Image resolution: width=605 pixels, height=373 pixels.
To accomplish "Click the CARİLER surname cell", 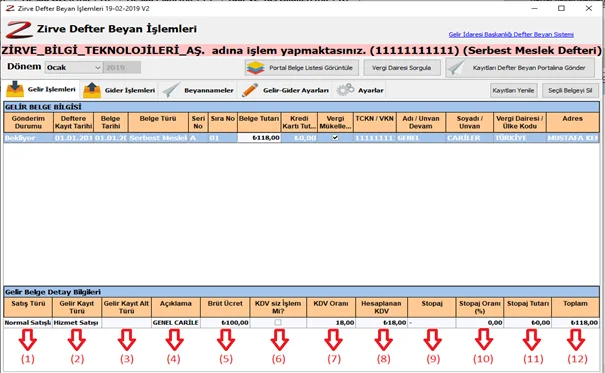I will point(469,138).
